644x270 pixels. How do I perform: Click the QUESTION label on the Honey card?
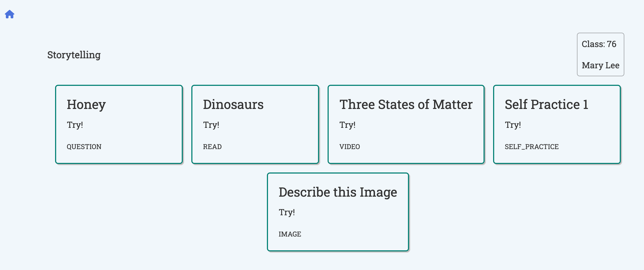pyautogui.click(x=84, y=147)
